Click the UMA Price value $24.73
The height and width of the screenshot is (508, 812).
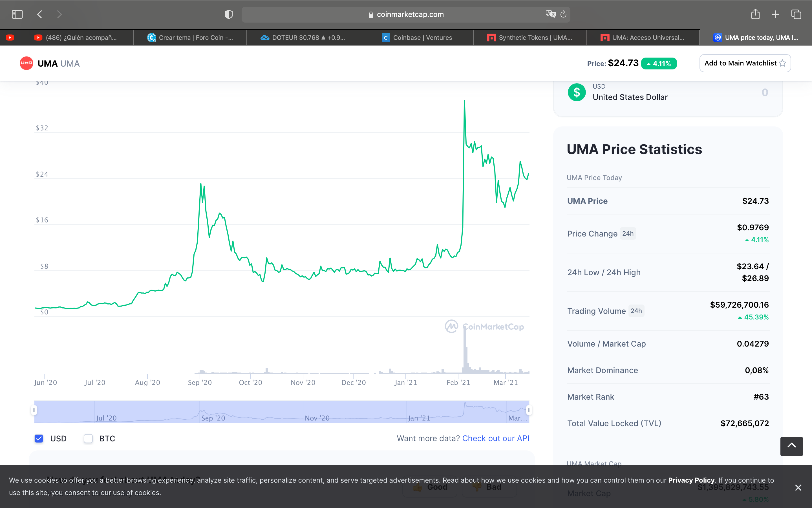[755, 201]
